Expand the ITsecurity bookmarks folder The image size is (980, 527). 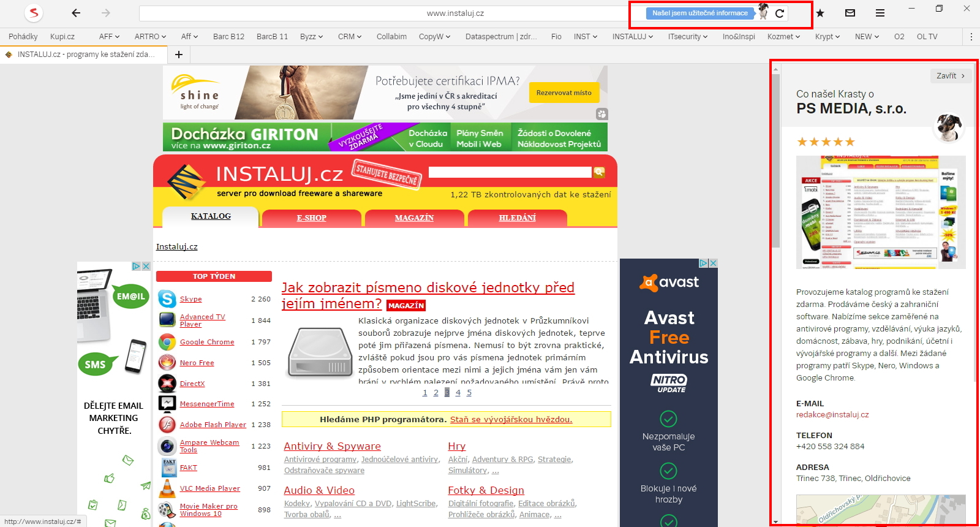pyautogui.click(x=688, y=37)
